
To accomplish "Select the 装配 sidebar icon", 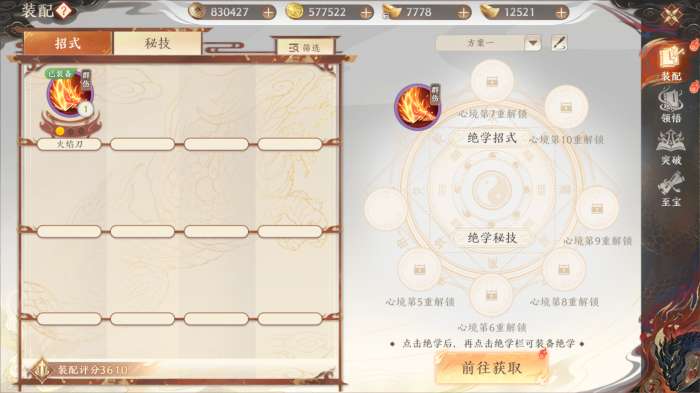I will pyautogui.click(x=671, y=63).
